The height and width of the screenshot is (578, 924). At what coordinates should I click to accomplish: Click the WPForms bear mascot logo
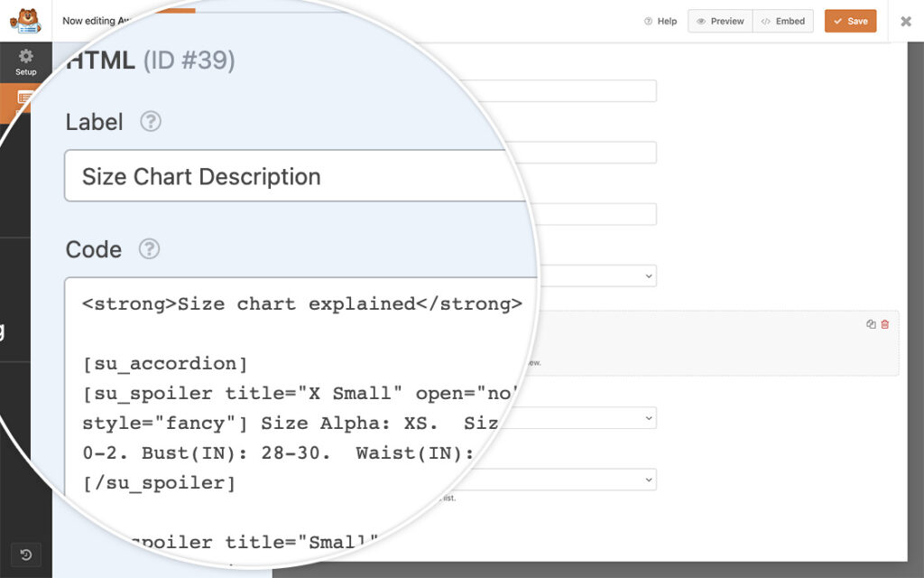[26, 20]
